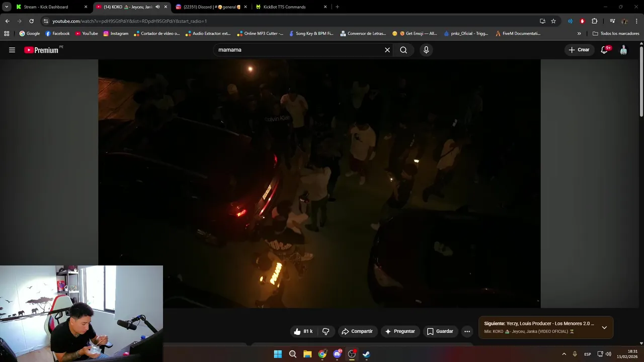Open the Cortador de vídeo bookmark

tap(156, 34)
